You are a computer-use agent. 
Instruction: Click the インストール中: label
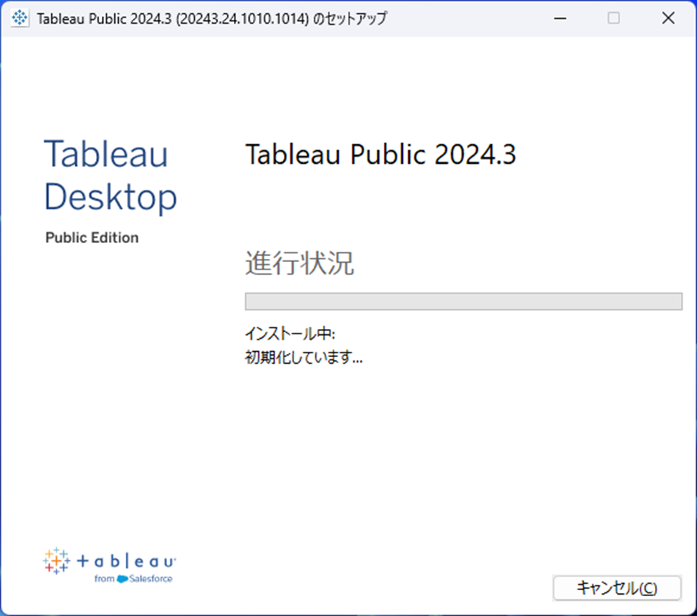coord(290,334)
